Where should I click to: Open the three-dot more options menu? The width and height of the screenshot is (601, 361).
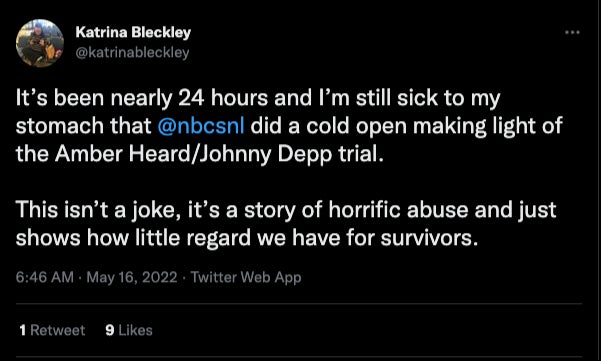(x=572, y=33)
